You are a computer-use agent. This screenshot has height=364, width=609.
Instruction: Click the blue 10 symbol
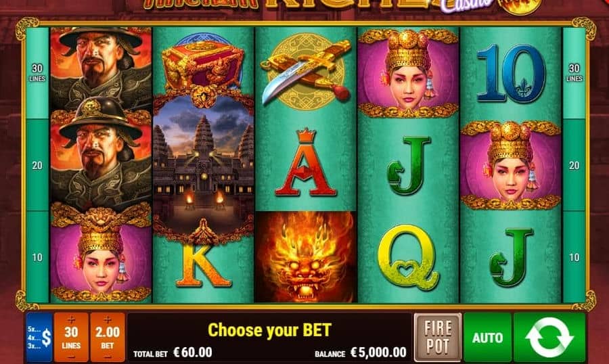[510, 73]
